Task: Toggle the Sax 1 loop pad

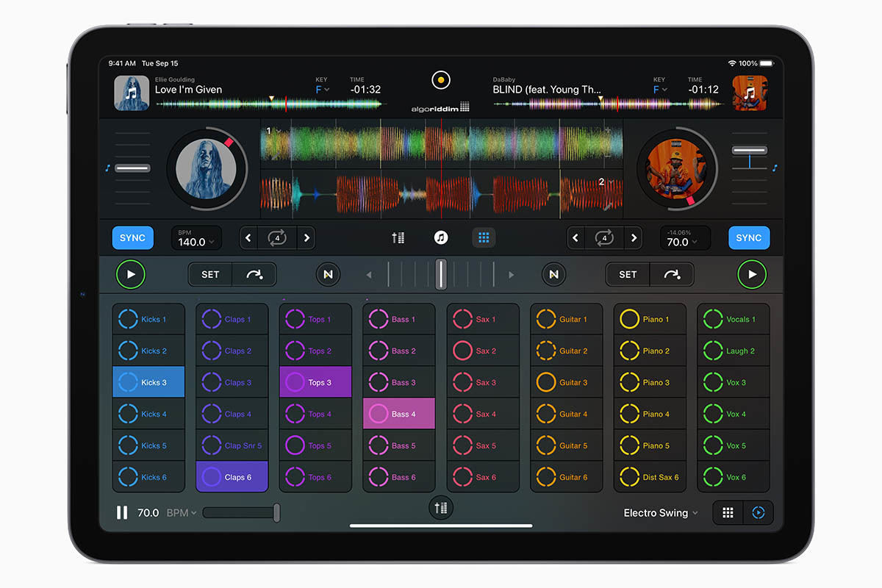Action: tap(483, 319)
